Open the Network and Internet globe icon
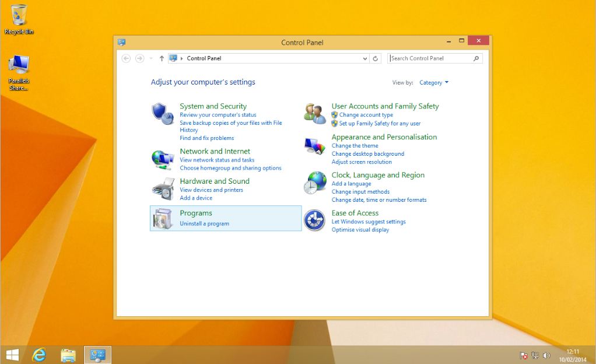 point(163,159)
